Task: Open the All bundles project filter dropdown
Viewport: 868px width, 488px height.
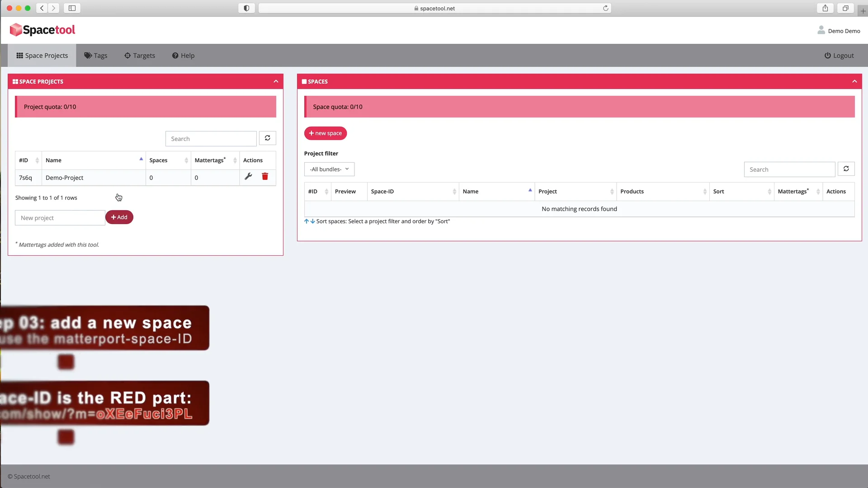Action: coord(329,169)
